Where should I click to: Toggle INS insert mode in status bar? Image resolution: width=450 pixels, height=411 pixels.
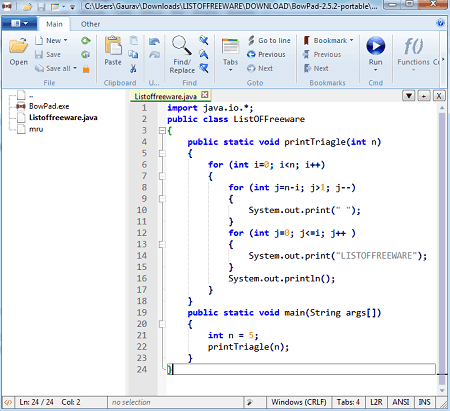click(424, 402)
